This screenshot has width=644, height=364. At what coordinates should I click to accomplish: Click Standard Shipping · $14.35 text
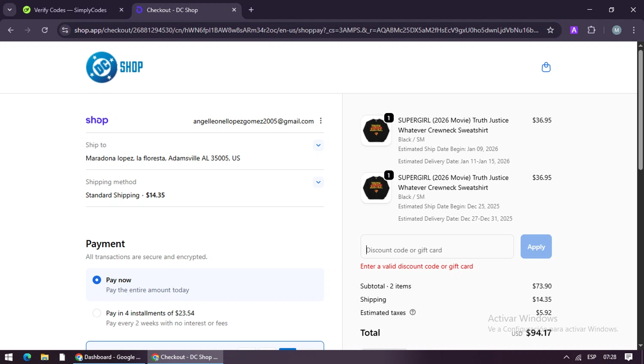coord(125,195)
